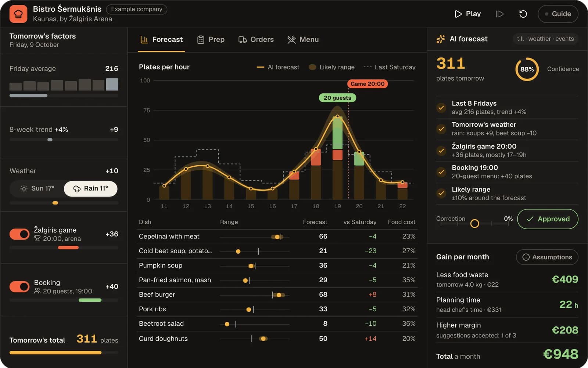Click the Example company badge
Image resolution: width=588 pixels, height=368 pixels.
point(137,9)
